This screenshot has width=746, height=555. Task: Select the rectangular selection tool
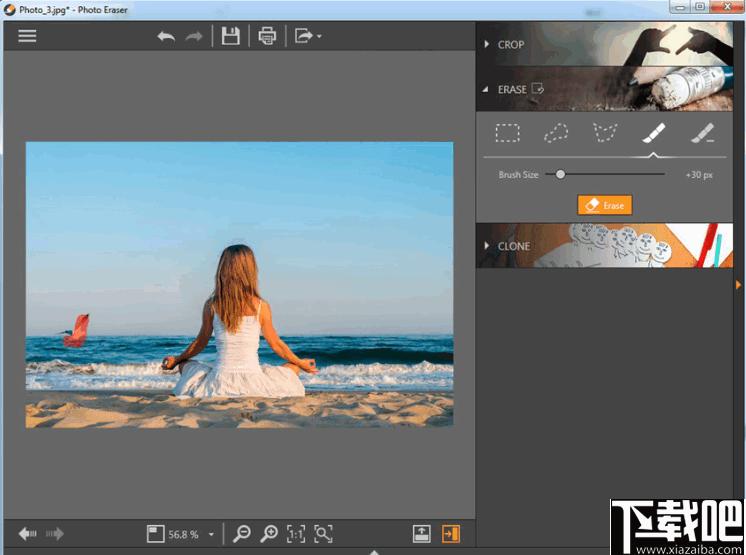pyautogui.click(x=508, y=133)
